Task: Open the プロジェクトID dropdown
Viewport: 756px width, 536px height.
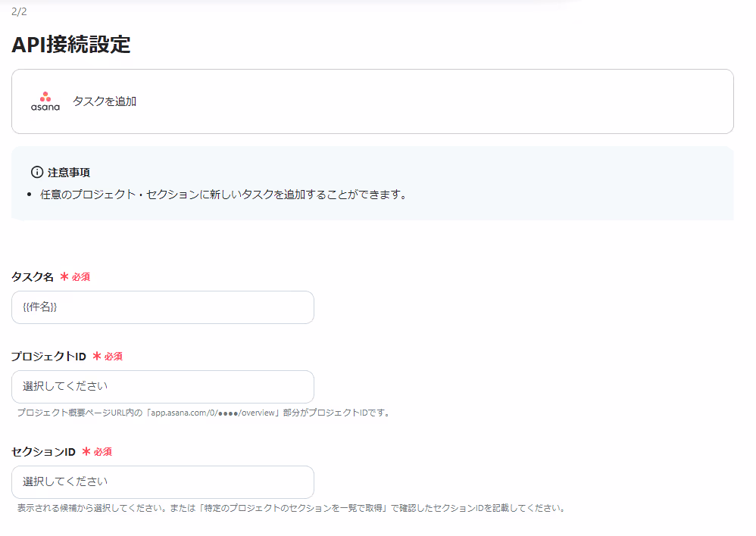Action: pyautogui.click(x=162, y=387)
